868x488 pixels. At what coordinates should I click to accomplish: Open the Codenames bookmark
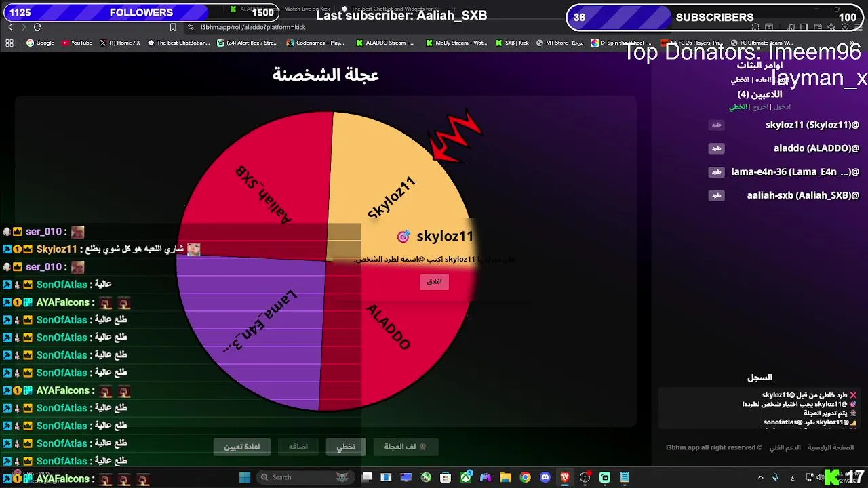(x=315, y=43)
